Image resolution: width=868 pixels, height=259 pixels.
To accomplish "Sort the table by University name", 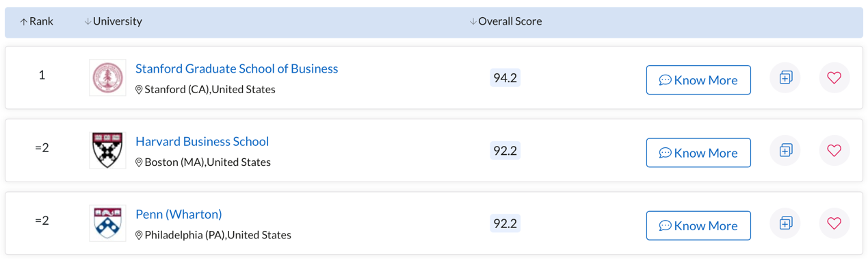I will pyautogui.click(x=113, y=21).
